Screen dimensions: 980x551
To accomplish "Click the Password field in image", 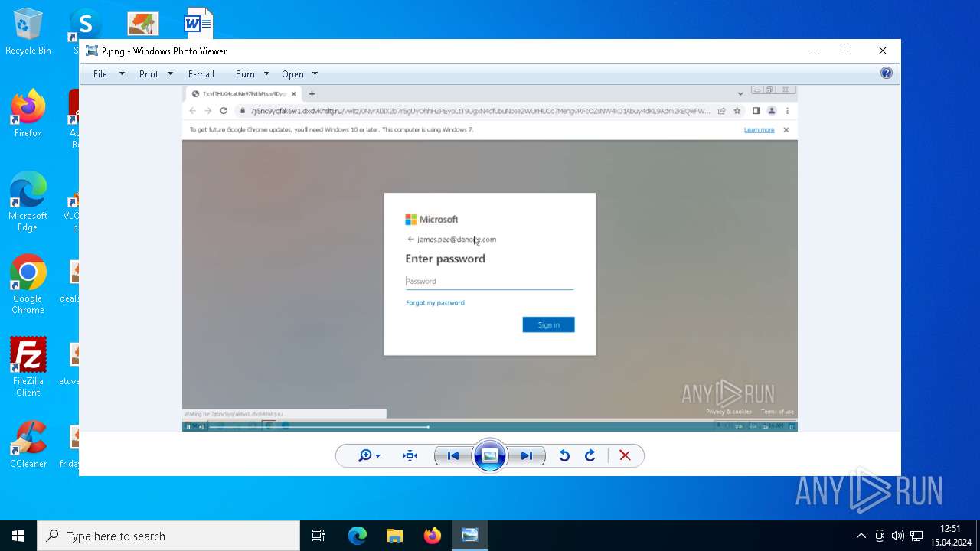I will tap(489, 282).
